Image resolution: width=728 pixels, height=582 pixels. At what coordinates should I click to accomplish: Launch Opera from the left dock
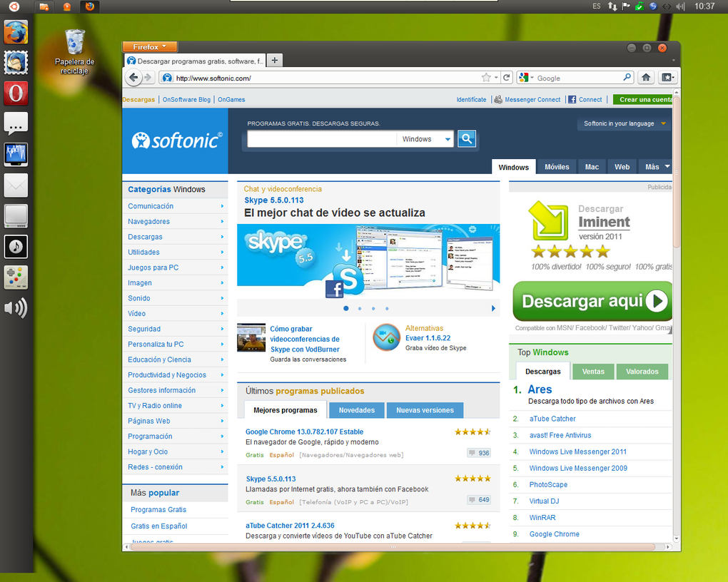(16, 93)
